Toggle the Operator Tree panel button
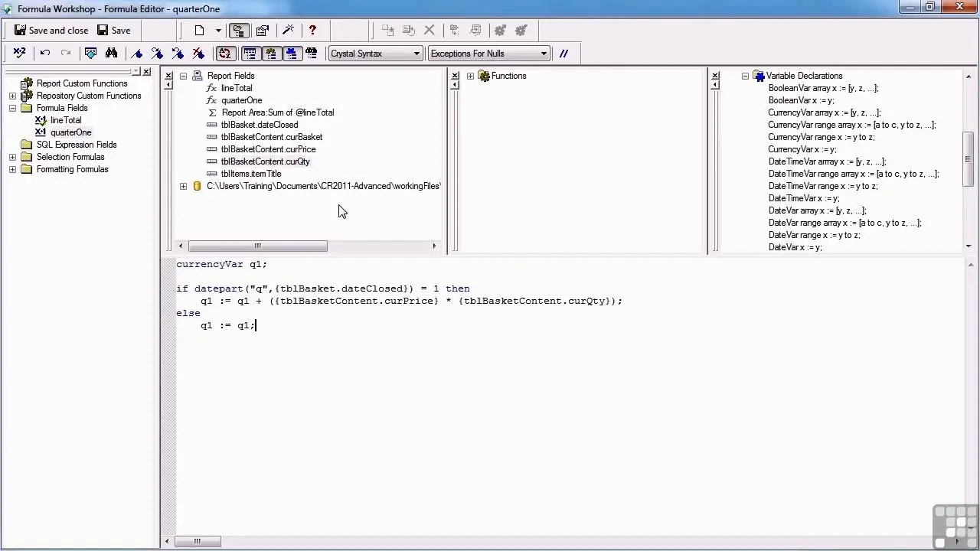980x551 pixels. click(291, 53)
